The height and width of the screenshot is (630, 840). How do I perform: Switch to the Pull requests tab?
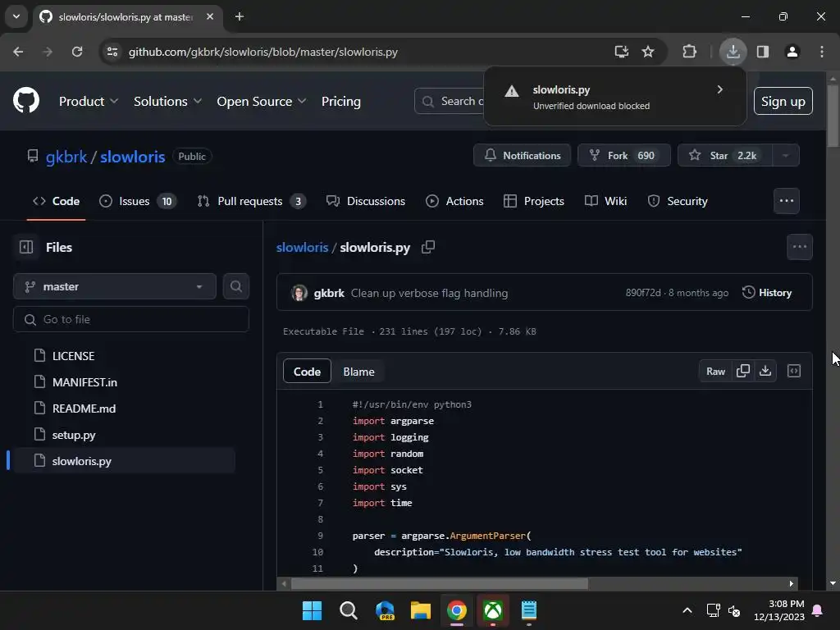251,201
